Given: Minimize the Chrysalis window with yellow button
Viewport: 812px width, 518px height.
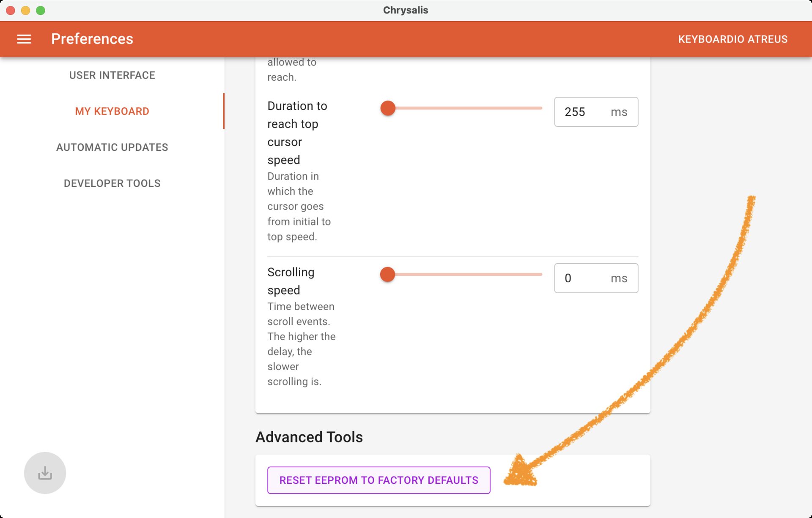Looking at the screenshot, I should tap(25, 11).
